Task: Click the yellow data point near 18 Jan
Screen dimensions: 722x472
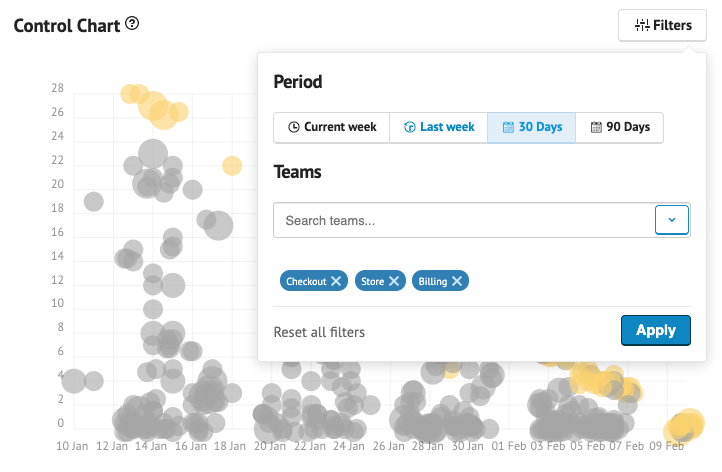Action: pos(232,166)
